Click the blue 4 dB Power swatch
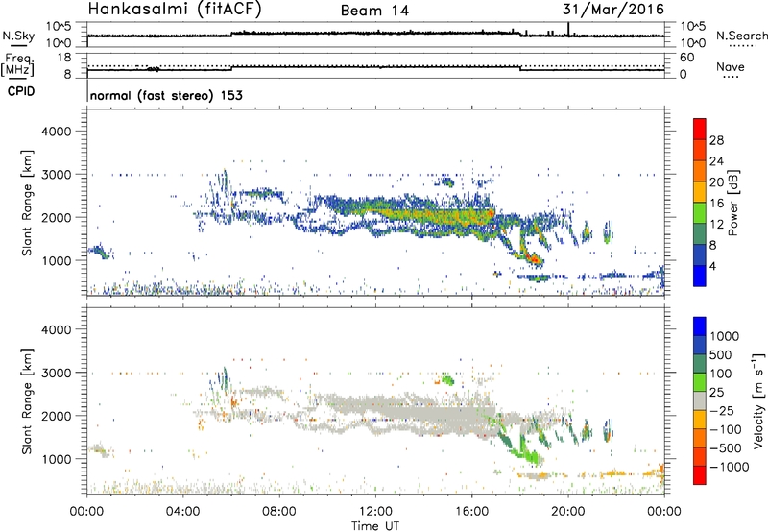 coord(700,276)
